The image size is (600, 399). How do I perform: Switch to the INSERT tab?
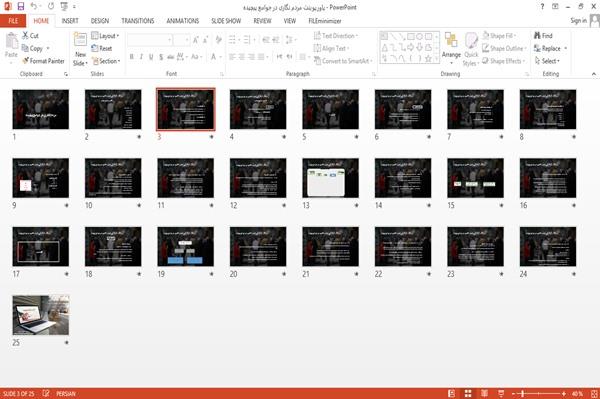pyautogui.click(x=70, y=21)
